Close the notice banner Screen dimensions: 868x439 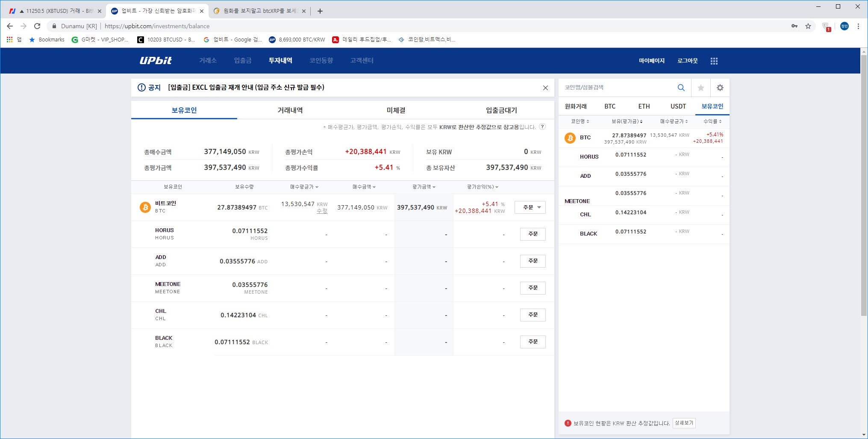(545, 88)
